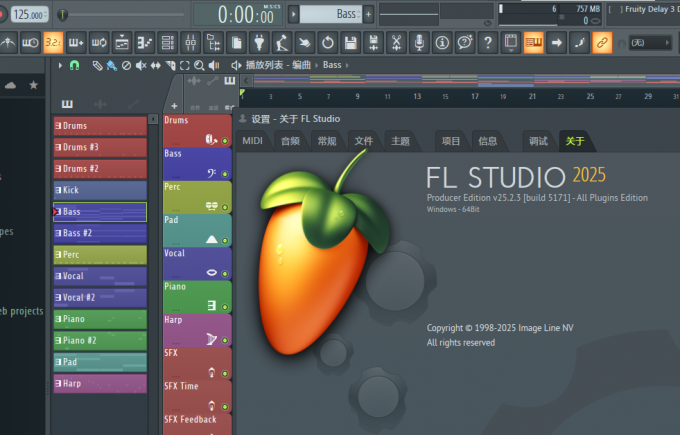This screenshot has height=435, width=680.
Task: Click right arrow toolbar icon
Action: (556, 43)
